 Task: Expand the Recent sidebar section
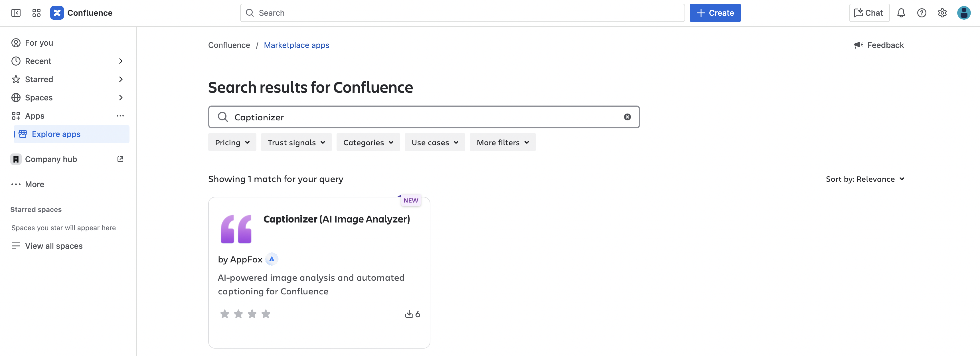point(121,61)
